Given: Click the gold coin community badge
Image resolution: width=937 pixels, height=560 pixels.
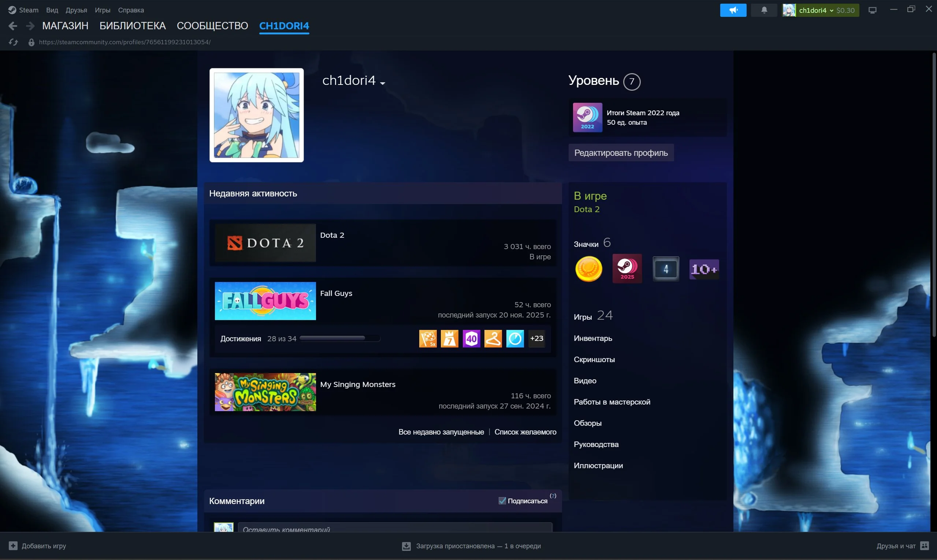Looking at the screenshot, I should tap(588, 269).
